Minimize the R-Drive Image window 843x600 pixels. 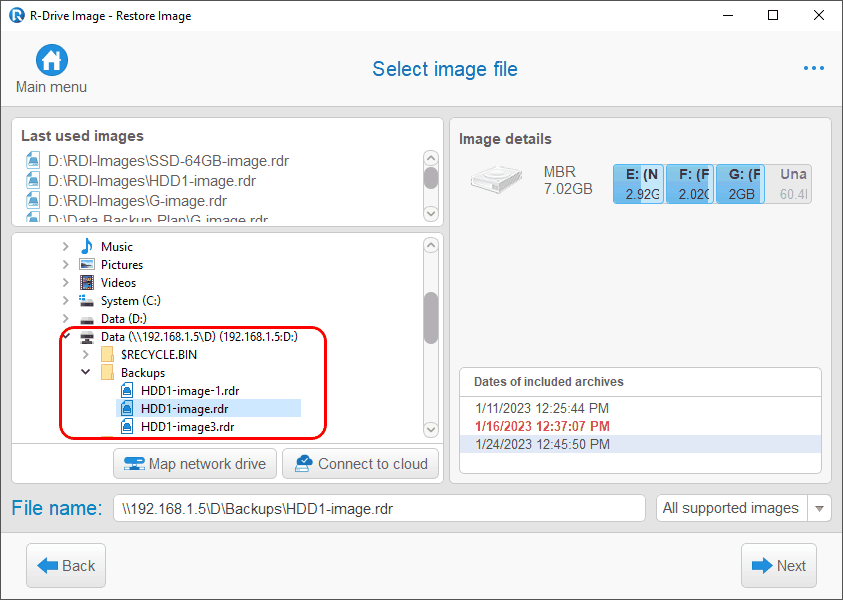tap(727, 15)
